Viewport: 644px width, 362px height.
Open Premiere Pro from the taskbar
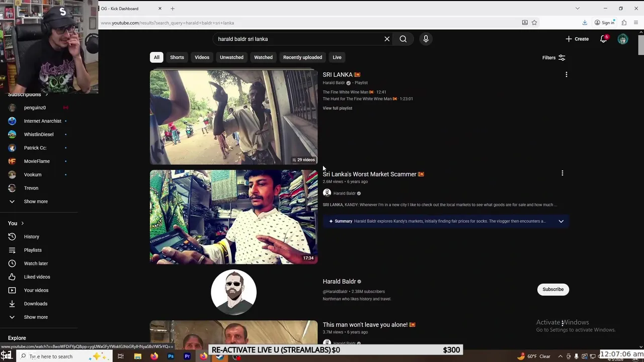click(187, 356)
